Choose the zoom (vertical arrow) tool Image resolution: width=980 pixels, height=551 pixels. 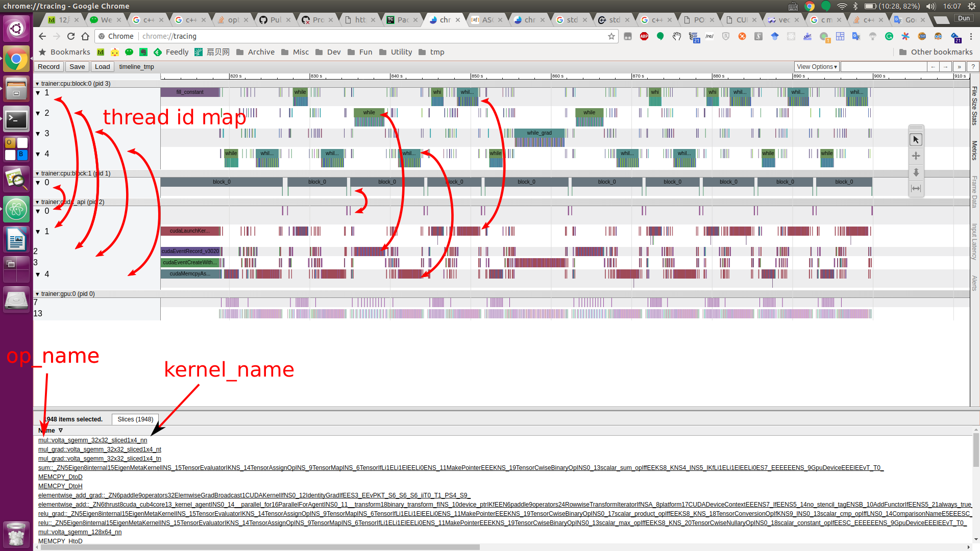tap(916, 172)
